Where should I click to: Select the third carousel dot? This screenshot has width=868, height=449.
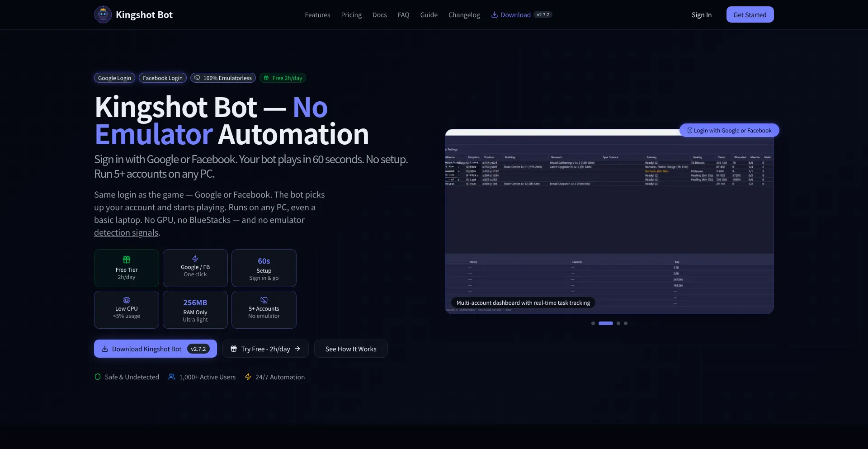point(618,323)
